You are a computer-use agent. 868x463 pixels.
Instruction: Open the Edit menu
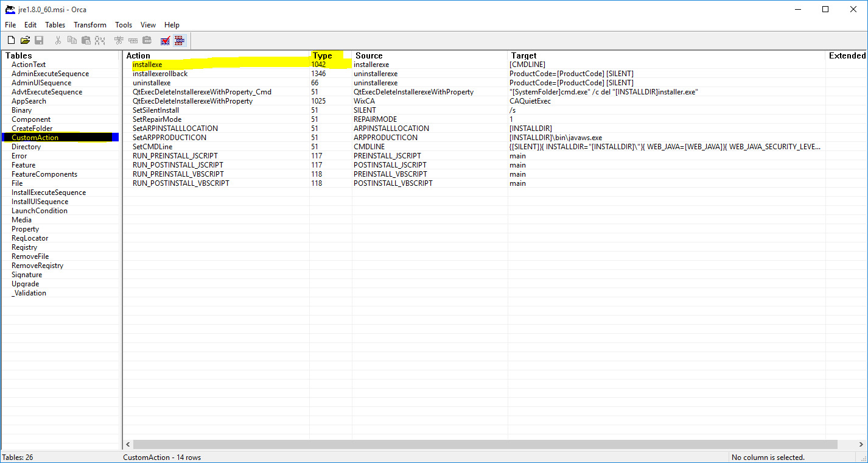click(x=30, y=25)
